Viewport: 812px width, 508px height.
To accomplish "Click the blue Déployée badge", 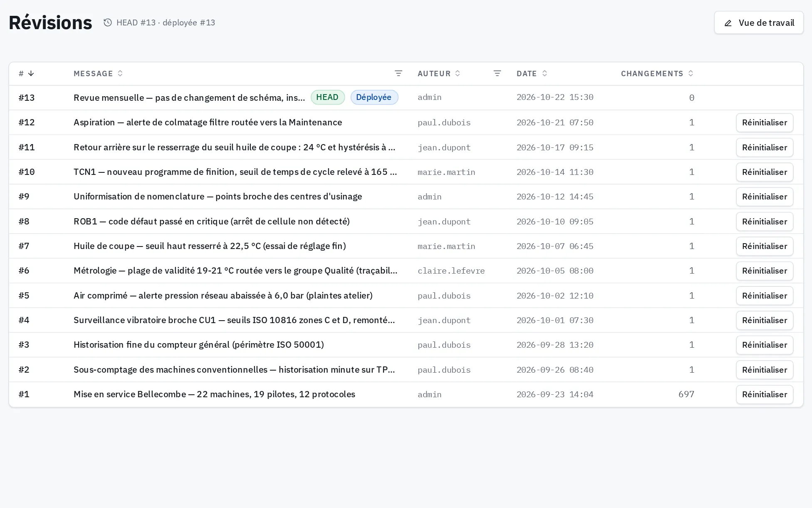I will [x=374, y=97].
